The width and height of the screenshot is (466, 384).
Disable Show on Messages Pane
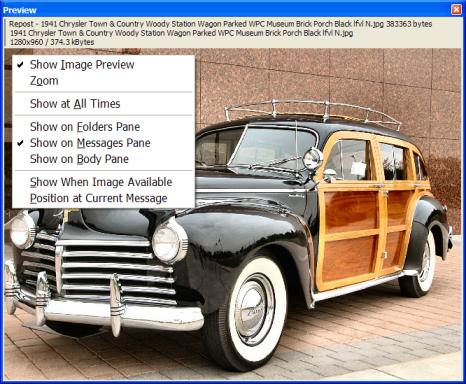click(103, 143)
